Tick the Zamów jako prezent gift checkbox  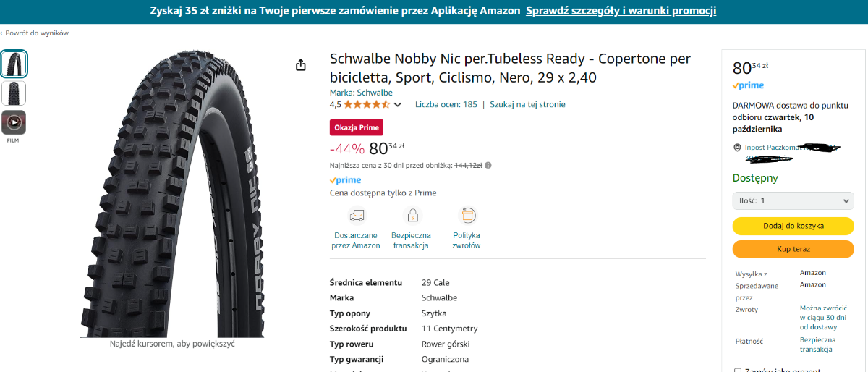coord(738,371)
